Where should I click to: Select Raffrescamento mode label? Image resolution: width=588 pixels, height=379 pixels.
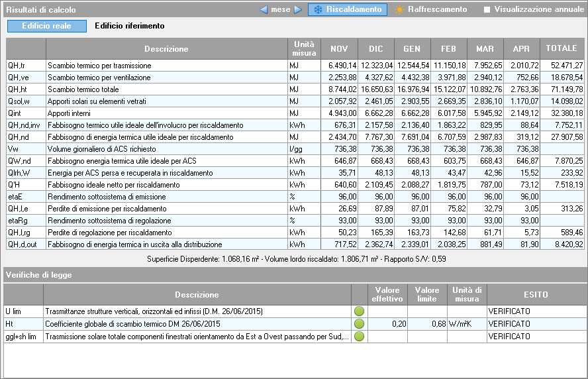point(437,10)
